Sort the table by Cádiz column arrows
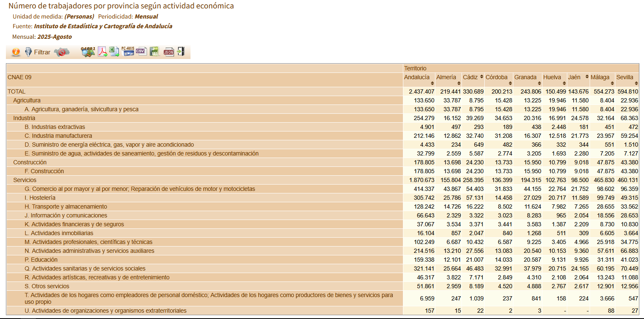This screenshot has height=319, width=644. [x=481, y=77]
